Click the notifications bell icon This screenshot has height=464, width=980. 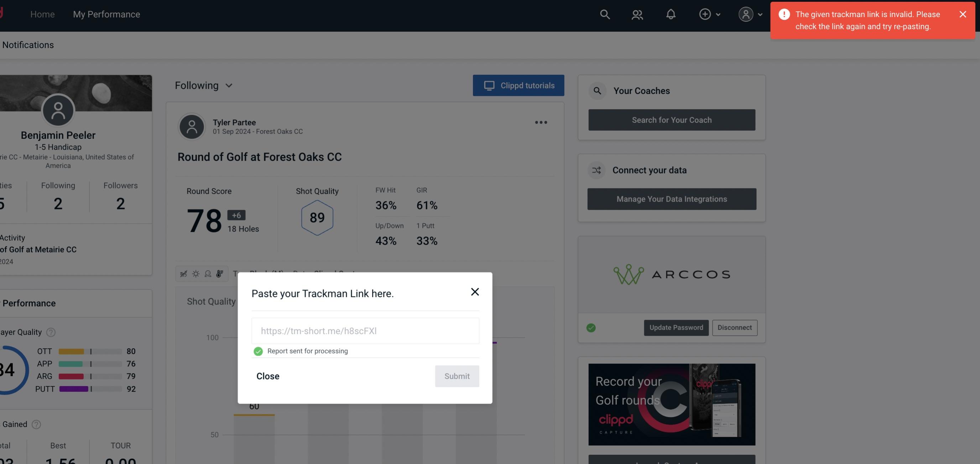pos(671,14)
